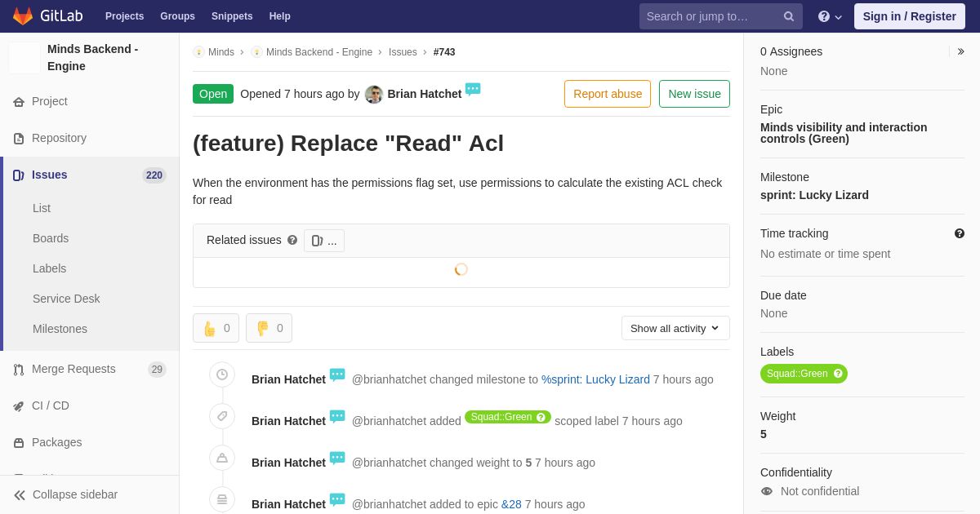
Task: Click the Project home icon in sidebar
Action: (19, 102)
